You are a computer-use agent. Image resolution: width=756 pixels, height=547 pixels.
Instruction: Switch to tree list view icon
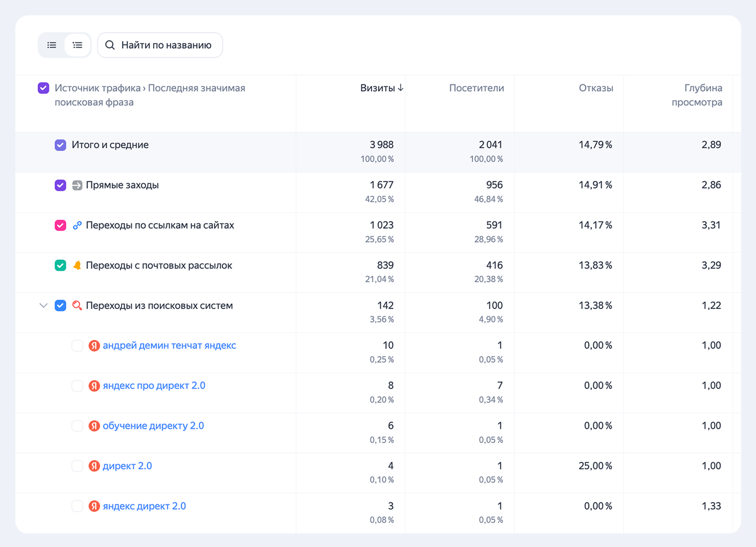point(78,45)
